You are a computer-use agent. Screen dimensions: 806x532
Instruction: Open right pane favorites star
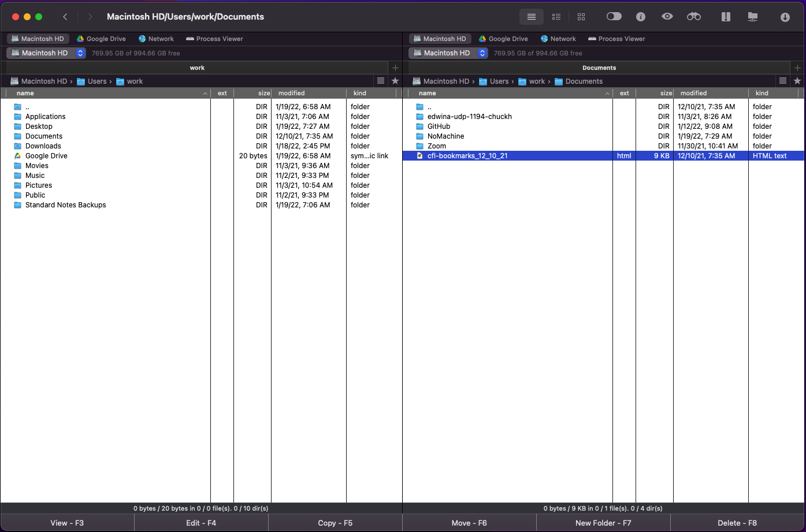click(797, 81)
